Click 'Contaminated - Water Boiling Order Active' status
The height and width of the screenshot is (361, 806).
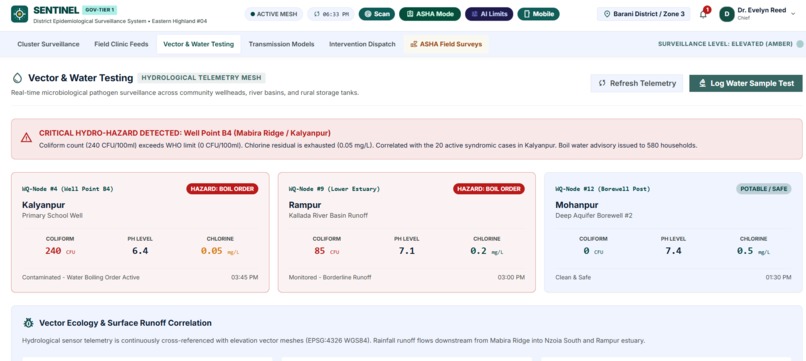click(x=81, y=277)
